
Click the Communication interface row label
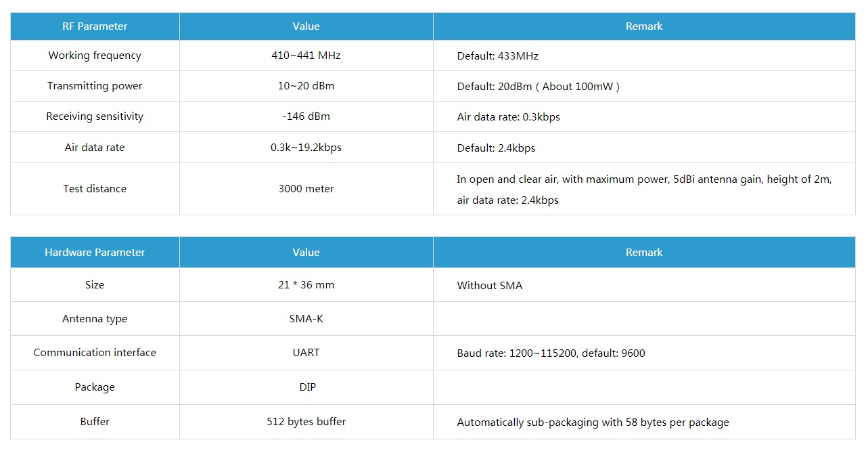[95, 353]
